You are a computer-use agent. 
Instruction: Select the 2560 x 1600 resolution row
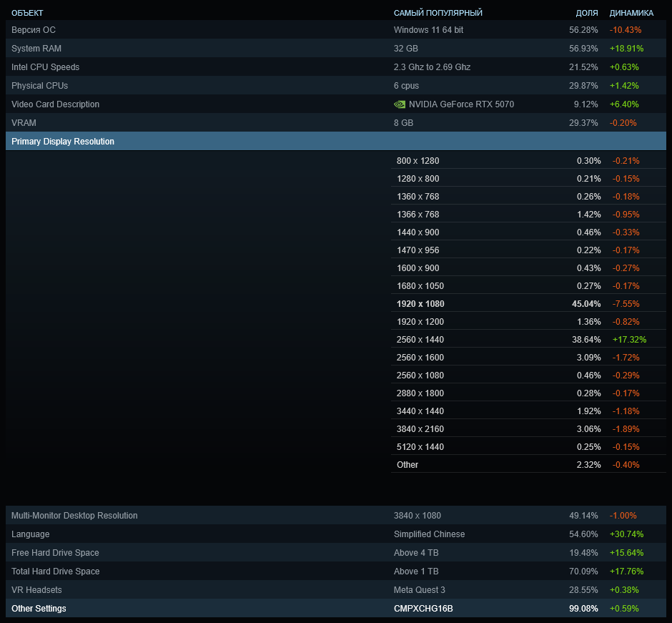pyautogui.click(x=528, y=357)
